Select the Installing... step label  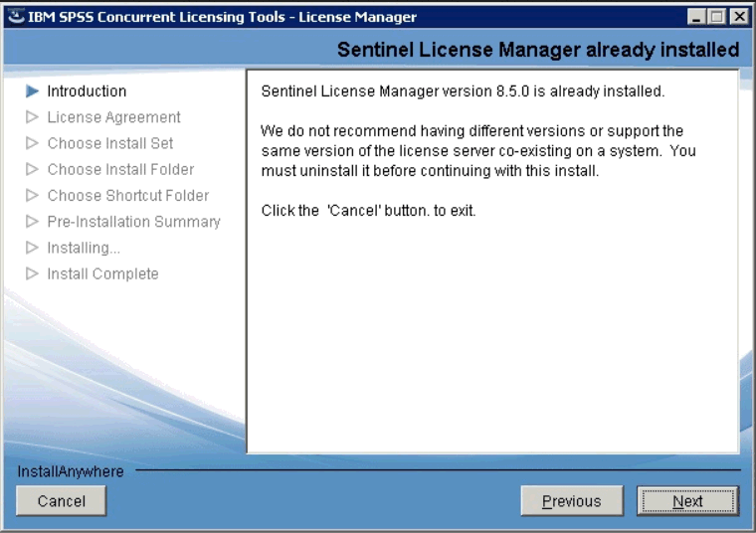click(84, 248)
